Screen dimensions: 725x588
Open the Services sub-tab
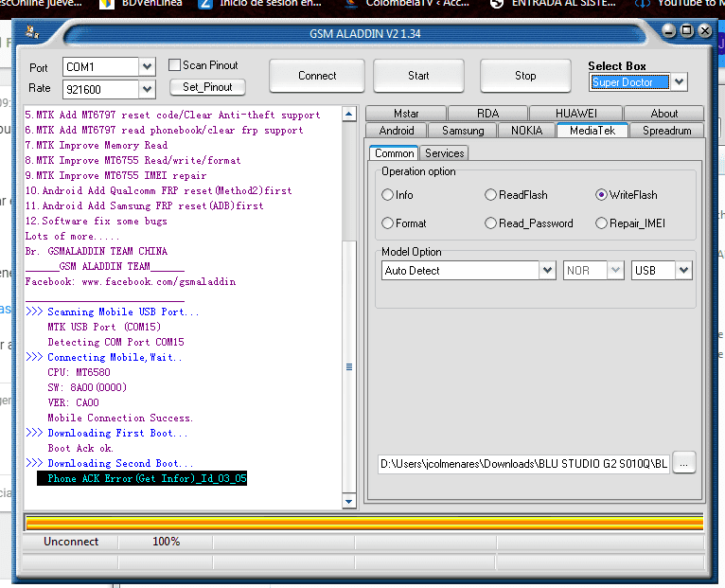click(x=444, y=153)
